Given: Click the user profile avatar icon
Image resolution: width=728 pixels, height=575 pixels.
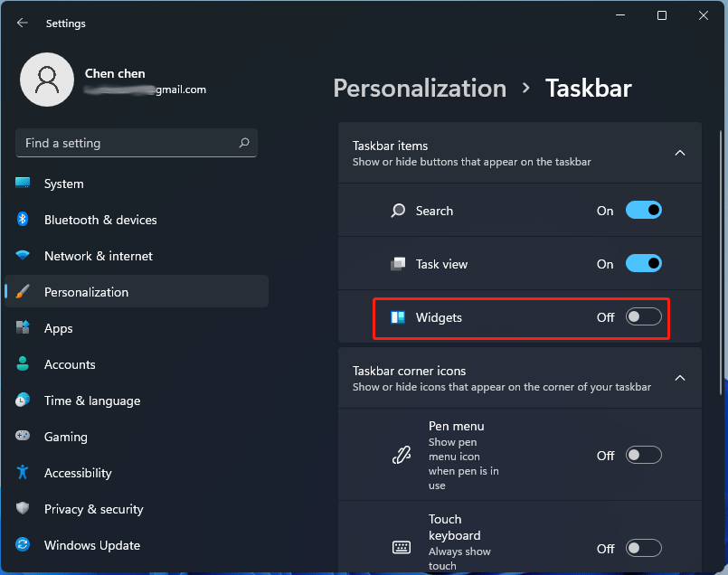Looking at the screenshot, I should click(47, 80).
